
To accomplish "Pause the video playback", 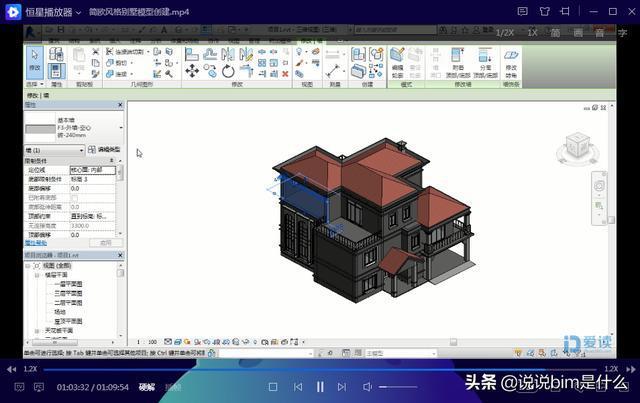I will click(x=320, y=387).
